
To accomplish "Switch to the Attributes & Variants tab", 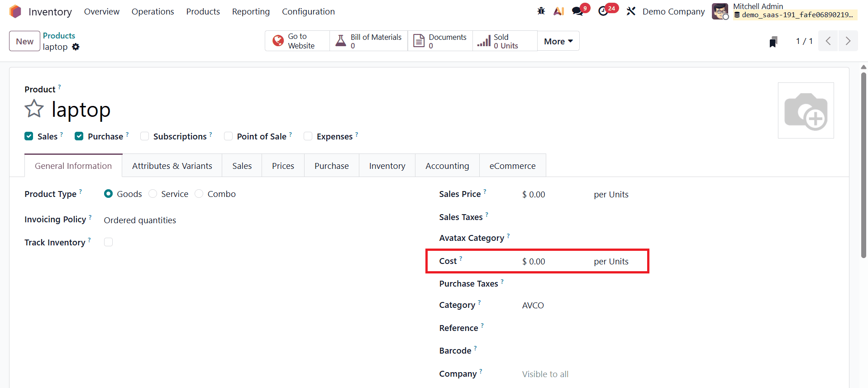I will pyautogui.click(x=172, y=166).
